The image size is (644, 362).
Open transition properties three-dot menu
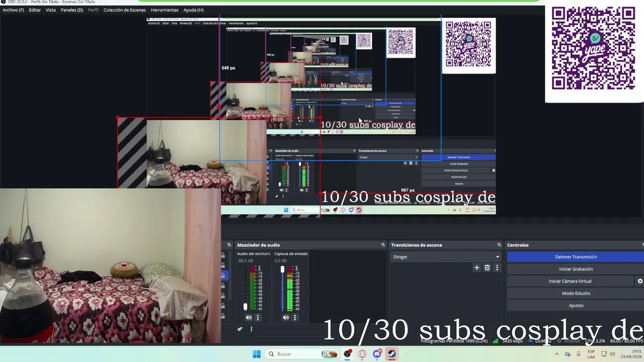pyautogui.click(x=497, y=268)
